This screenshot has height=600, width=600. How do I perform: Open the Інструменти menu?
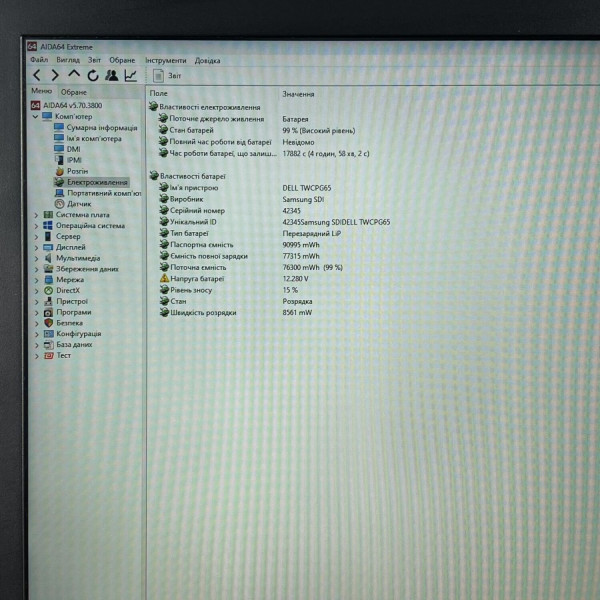[x=166, y=60]
